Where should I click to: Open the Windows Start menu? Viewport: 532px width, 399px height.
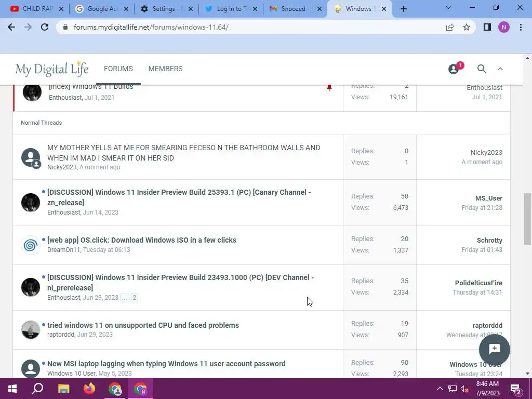coord(12,389)
